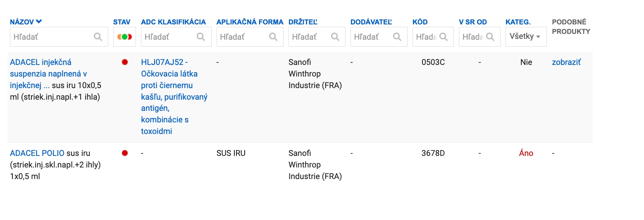Click the red status dot for ADACEL injekčná suspenzia
The image size is (644, 220).
tap(125, 62)
